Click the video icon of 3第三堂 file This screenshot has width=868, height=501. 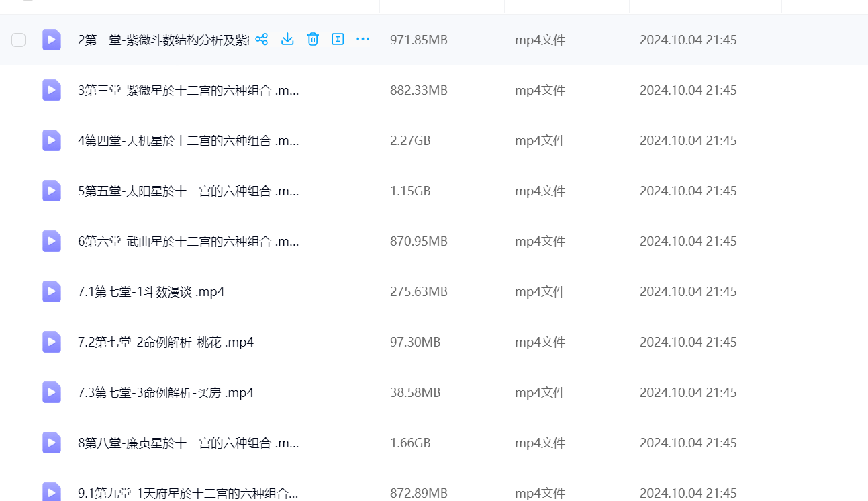[52, 90]
